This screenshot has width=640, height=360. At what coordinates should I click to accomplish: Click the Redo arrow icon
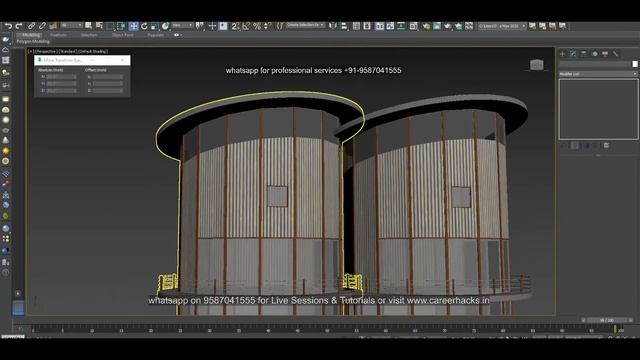click(x=19, y=26)
